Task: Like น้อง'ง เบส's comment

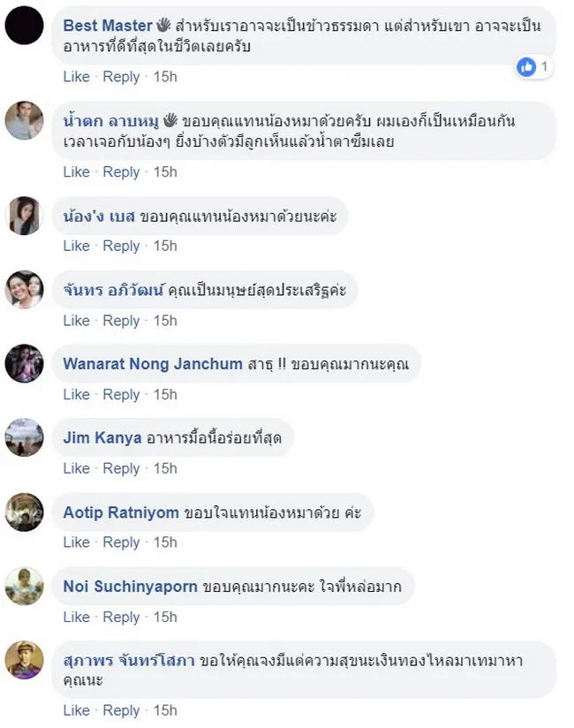Action: click(x=76, y=246)
